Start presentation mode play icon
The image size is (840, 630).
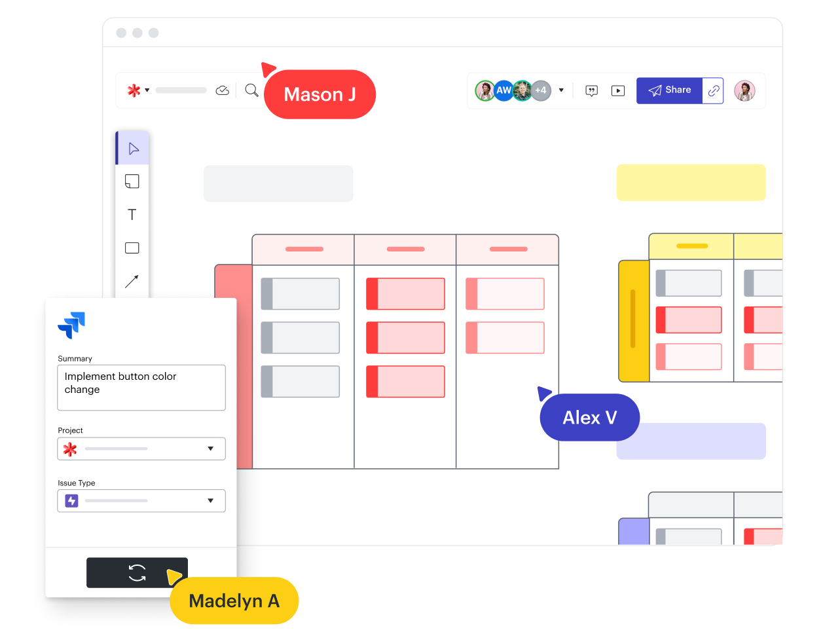point(618,91)
